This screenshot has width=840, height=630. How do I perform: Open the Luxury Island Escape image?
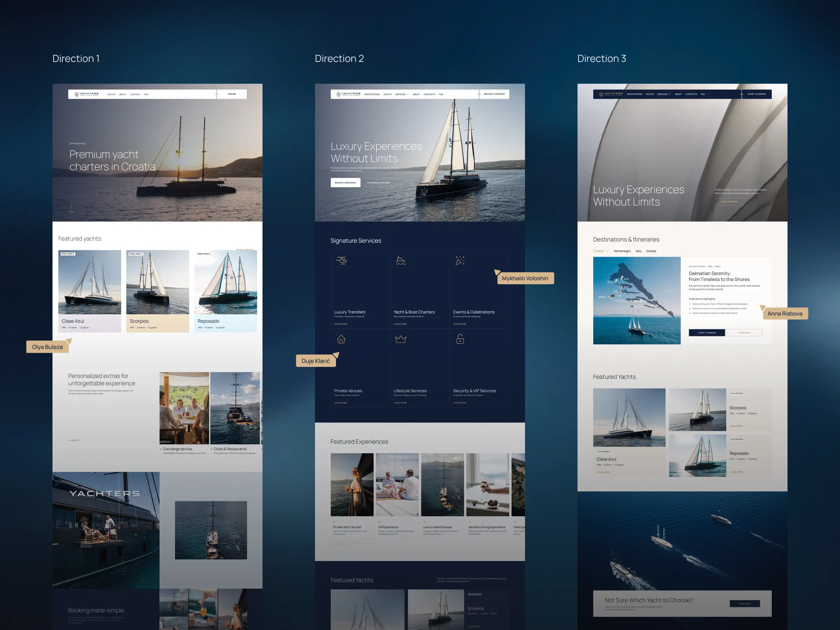pyautogui.click(x=442, y=484)
